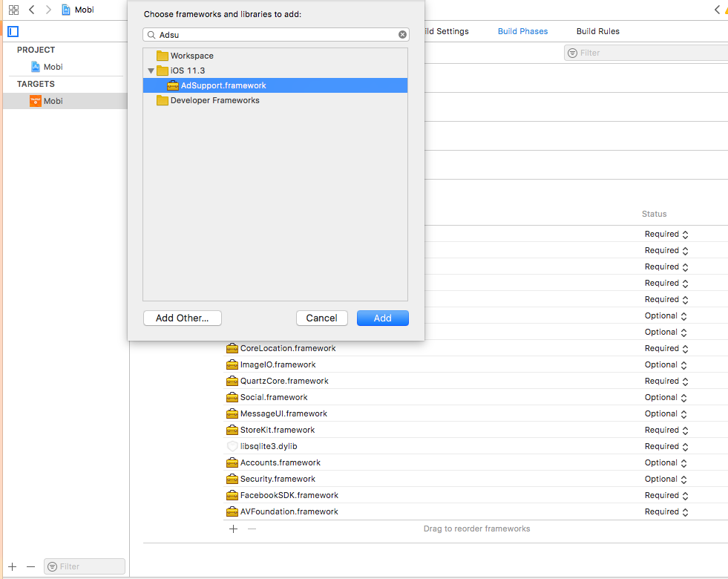The height and width of the screenshot is (579, 728).
Task: Select the Mobi target in sidebar
Action: click(52, 101)
